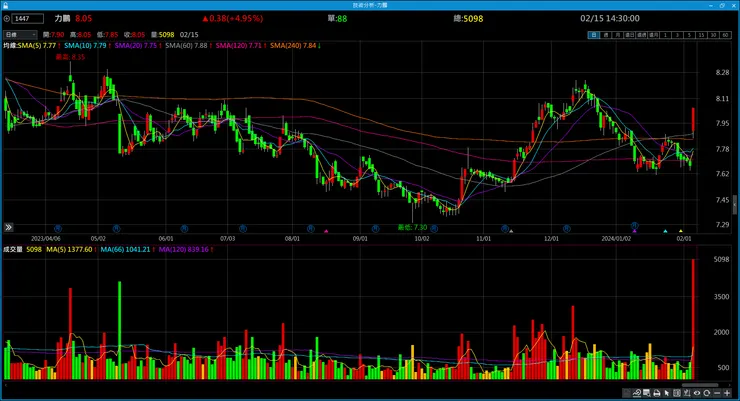Click the SMA(20) 7.75 moving average label

click(135, 46)
